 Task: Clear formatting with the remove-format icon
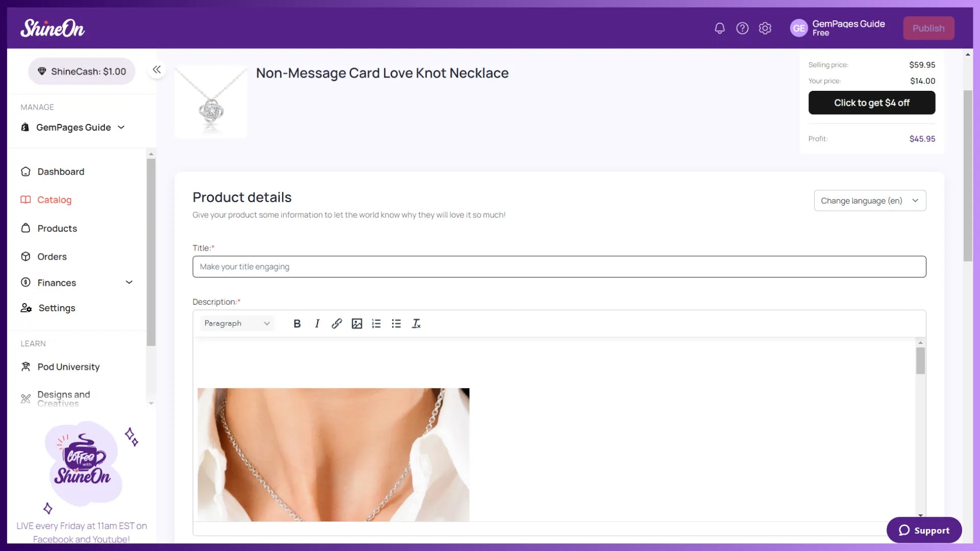point(416,323)
